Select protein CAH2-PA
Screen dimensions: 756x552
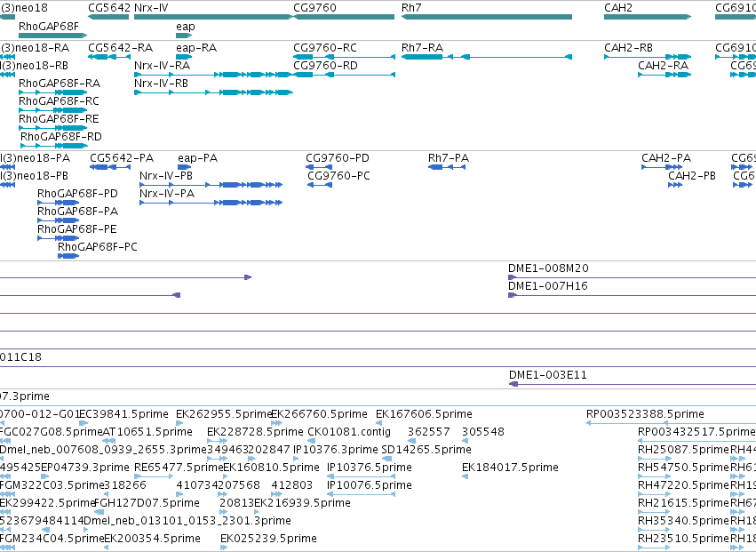click(662, 167)
